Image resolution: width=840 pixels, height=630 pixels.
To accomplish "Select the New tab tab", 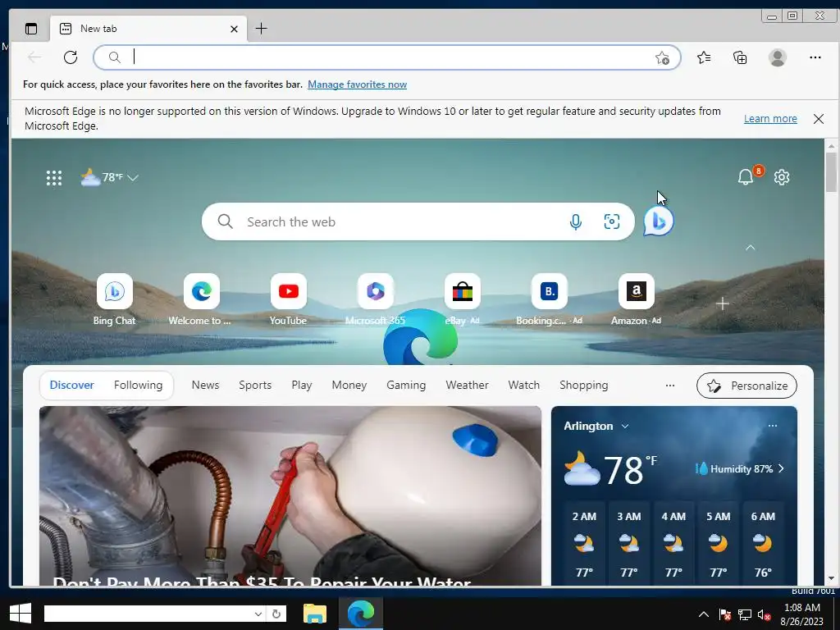I will tap(148, 29).
